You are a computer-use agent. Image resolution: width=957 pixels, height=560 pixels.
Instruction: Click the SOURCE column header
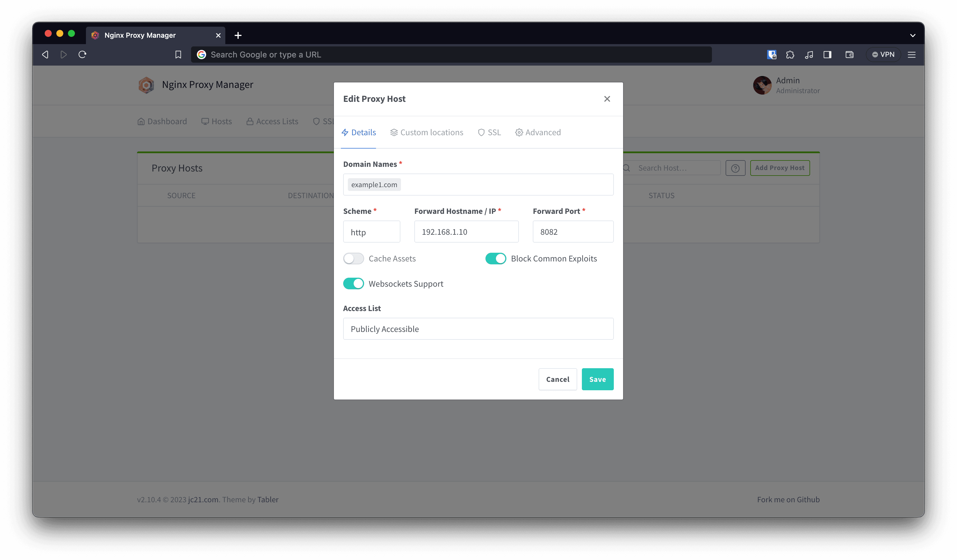181,196
